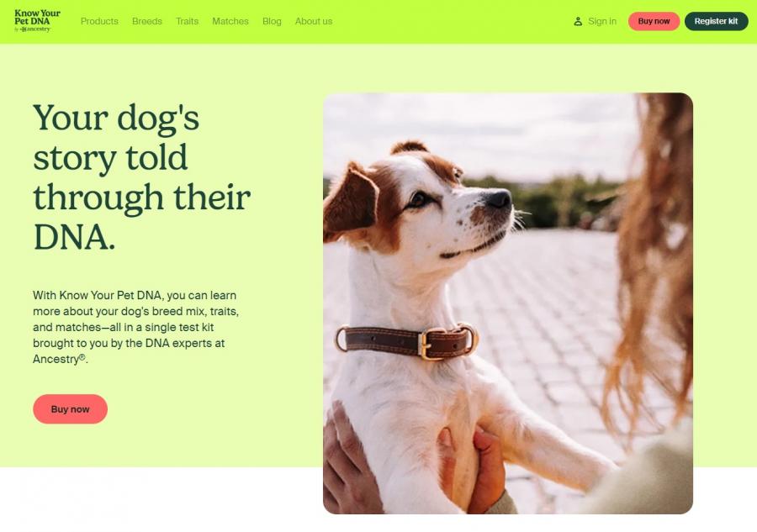Open the Traits navigation item
This screenshot has height=532, width=757.
pyautogui.click(x=187, y=21)
